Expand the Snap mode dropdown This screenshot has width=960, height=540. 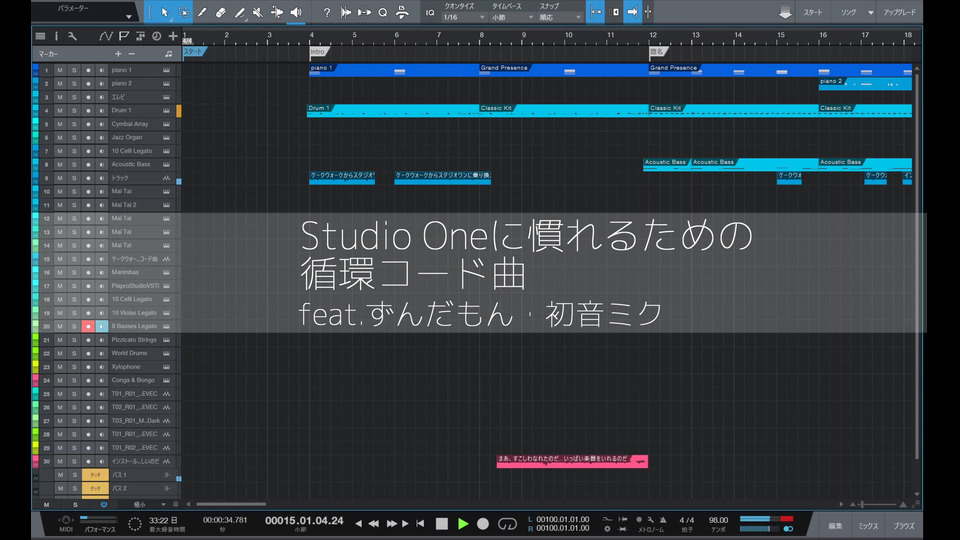pyautogui.click(x=558, y=17)
